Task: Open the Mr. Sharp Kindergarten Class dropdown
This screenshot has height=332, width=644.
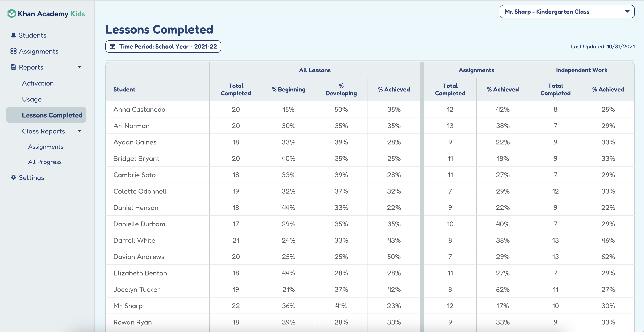Action: pos(567,12)
